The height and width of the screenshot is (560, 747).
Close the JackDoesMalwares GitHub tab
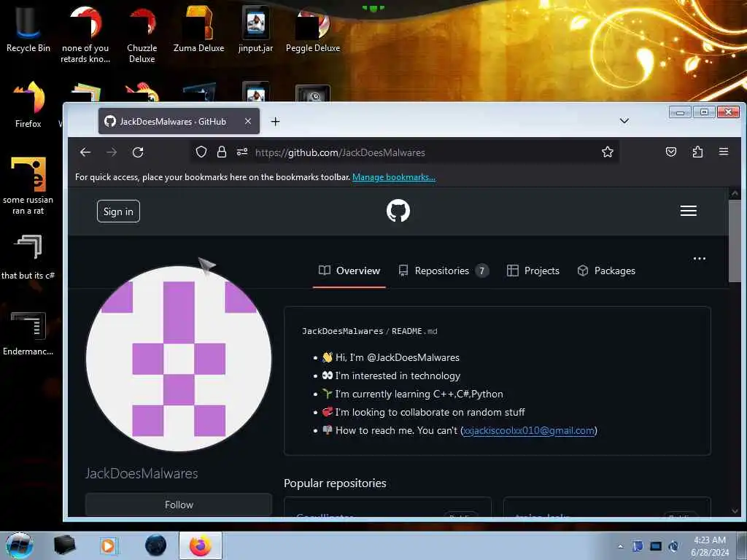pos(248,122)
